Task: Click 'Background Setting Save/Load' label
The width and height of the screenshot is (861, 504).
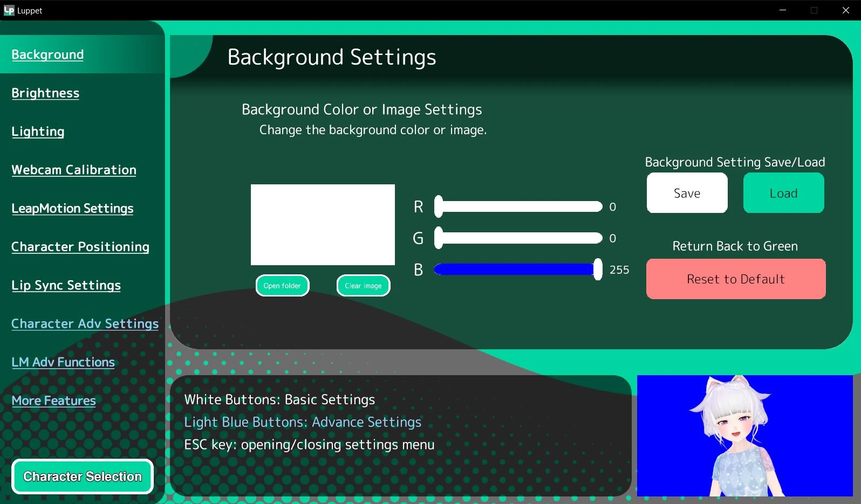Action: tap(735, 162)
